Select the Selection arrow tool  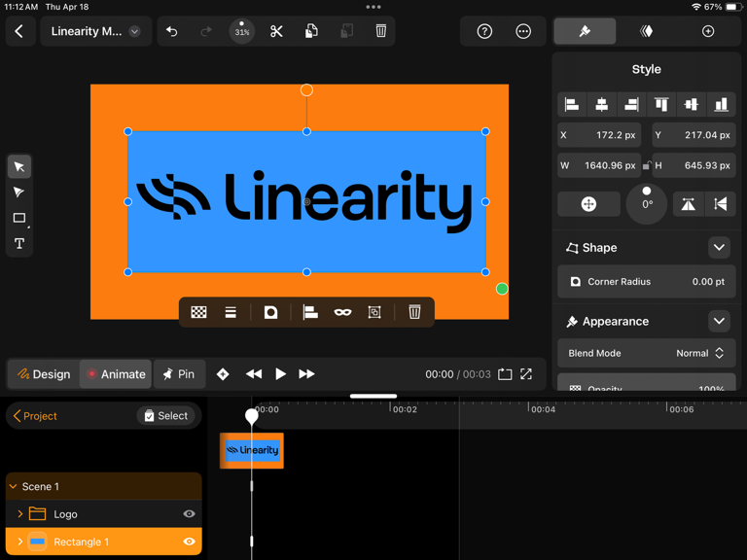19,166
